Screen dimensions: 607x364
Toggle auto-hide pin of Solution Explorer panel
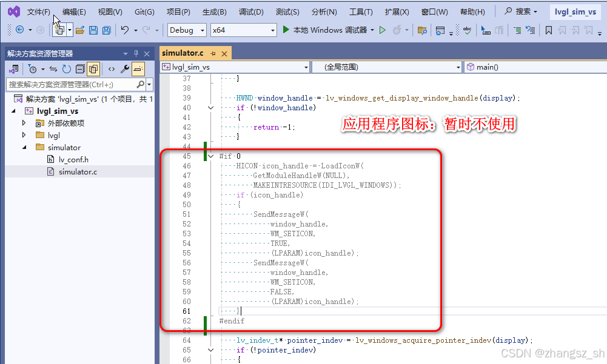click(136, 53)
